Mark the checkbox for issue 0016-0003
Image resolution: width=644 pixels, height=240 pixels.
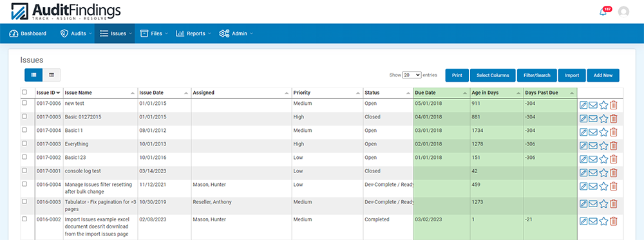coord(24,201)
